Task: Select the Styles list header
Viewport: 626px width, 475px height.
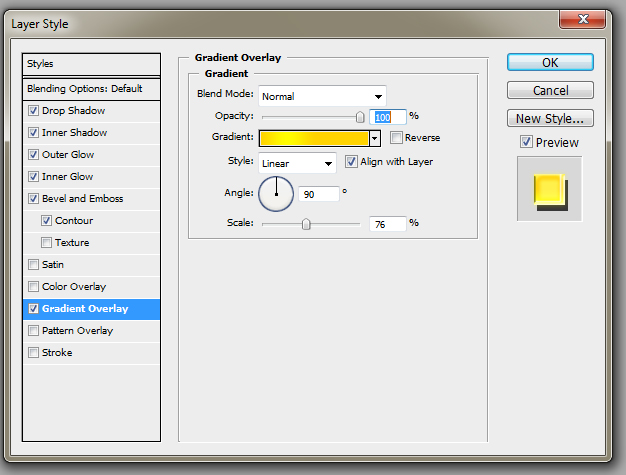Action: (x=91, y=64)
